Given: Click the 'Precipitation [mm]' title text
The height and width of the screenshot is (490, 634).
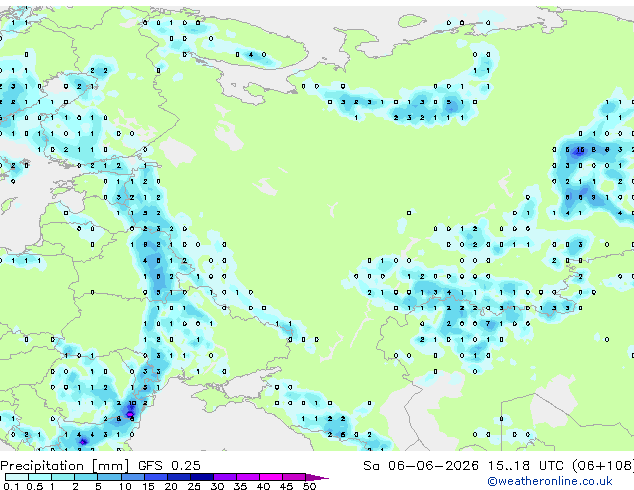Looking at the screenshot, I should coord(65,466).
